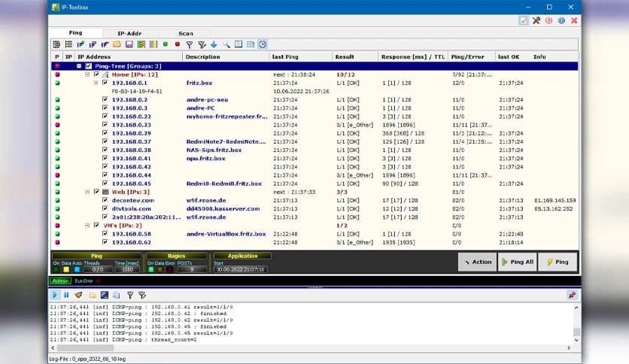Click the plain yellow columns icon

(x=153, y=44)
